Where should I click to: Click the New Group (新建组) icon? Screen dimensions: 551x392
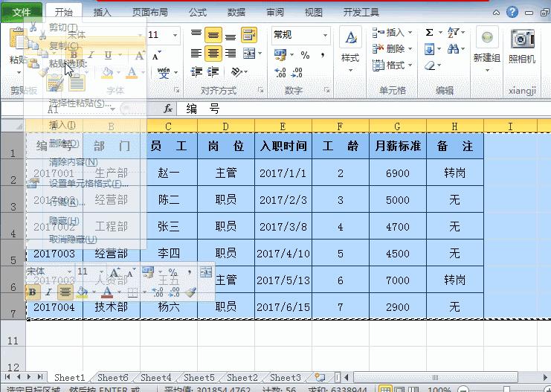[x=487, y=37]
